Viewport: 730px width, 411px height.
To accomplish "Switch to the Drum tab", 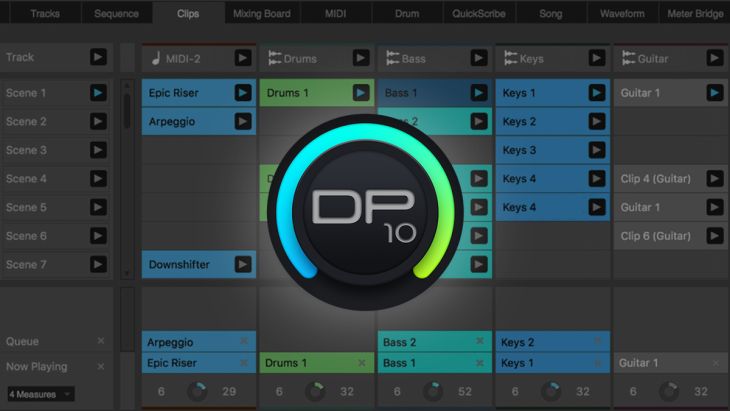I will (407, 13).
